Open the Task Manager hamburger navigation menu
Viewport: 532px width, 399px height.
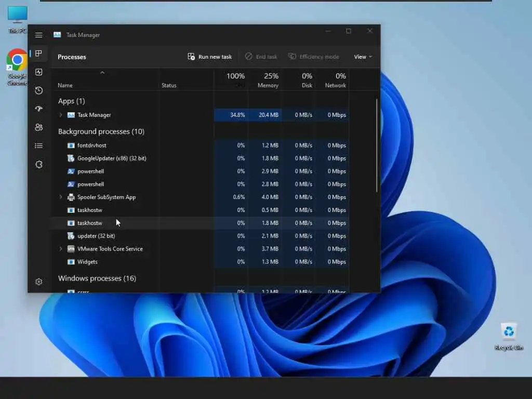pos(38,35)
